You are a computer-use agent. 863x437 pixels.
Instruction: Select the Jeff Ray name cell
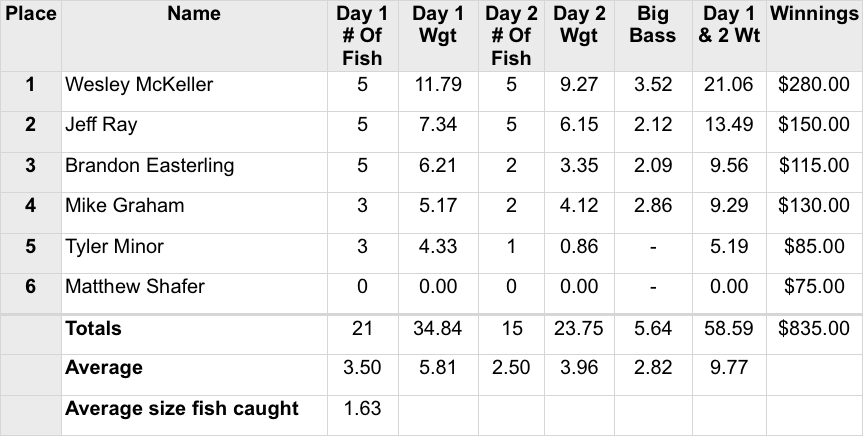101,125
